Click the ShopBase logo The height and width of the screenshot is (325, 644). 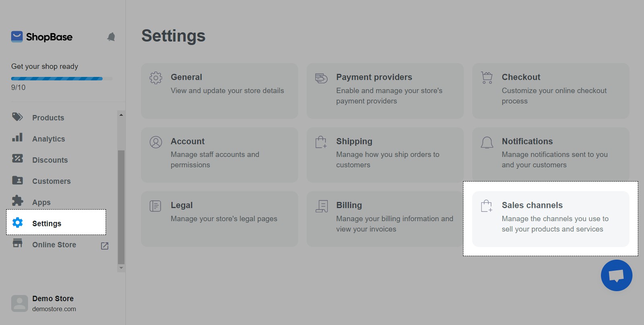coord(42,37)
